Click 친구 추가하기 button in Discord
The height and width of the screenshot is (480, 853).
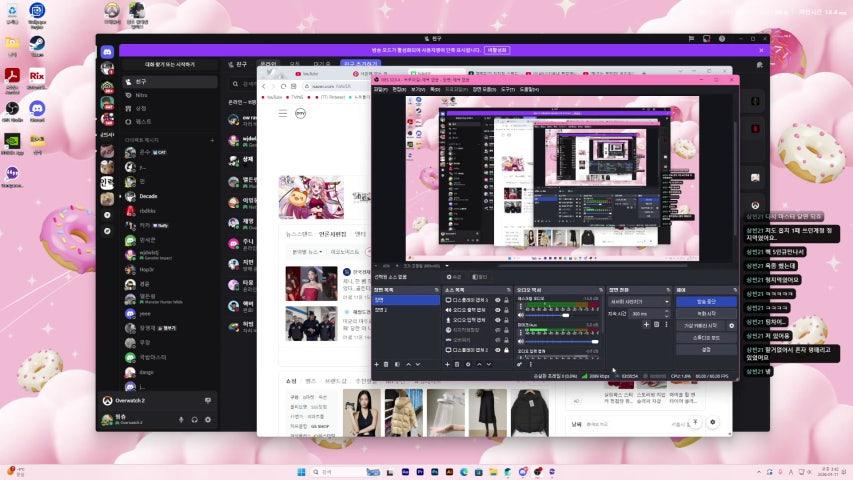(x=360, y=64)
